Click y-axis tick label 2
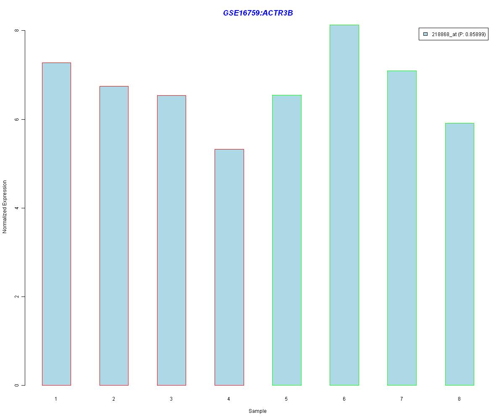 click(x=17, y=297)
